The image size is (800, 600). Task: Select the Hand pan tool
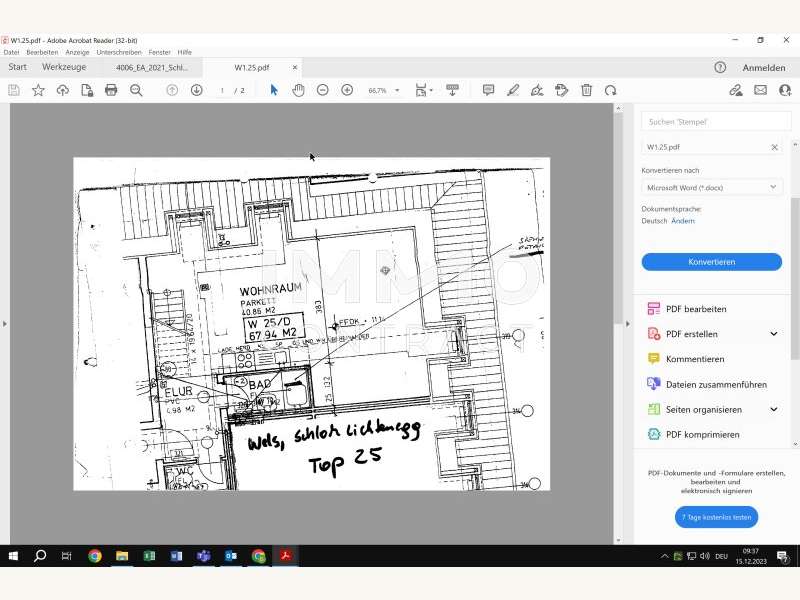point(298,90)
